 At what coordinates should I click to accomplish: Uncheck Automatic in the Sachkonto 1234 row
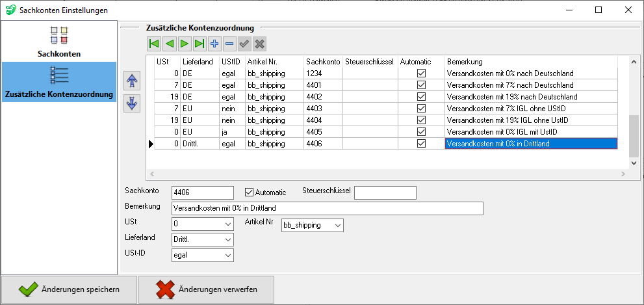(421, 73)
